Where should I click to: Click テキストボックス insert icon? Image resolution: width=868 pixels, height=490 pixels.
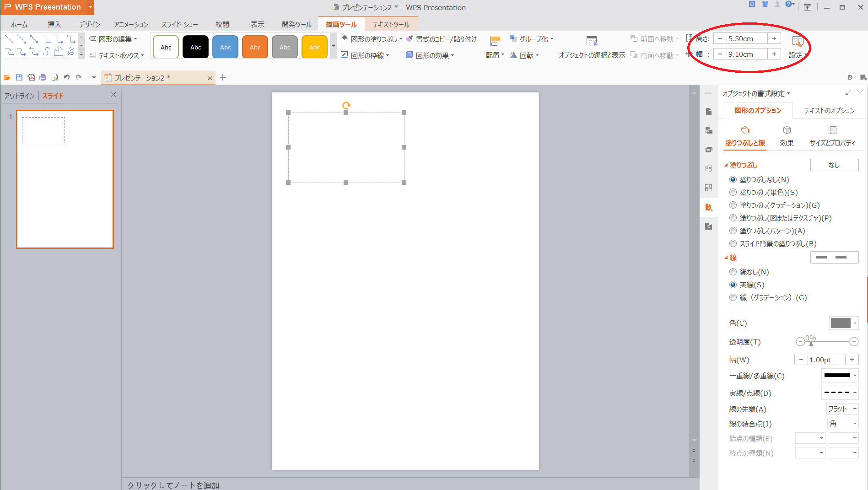pyautogui.click(x=116, y=55)
